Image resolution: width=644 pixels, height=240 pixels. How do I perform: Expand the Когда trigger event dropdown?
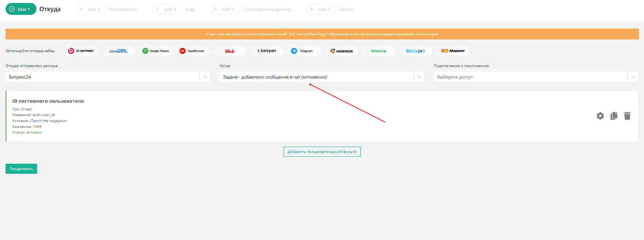322,77
